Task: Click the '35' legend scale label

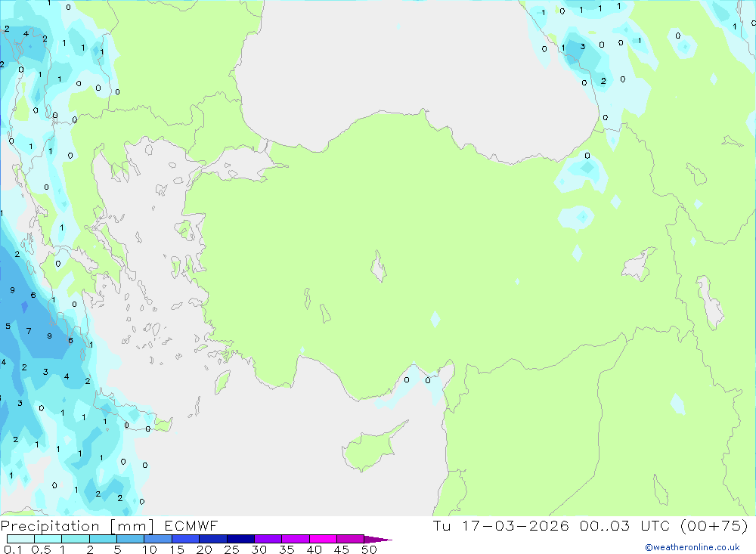Action: click(x=287, y=549)
